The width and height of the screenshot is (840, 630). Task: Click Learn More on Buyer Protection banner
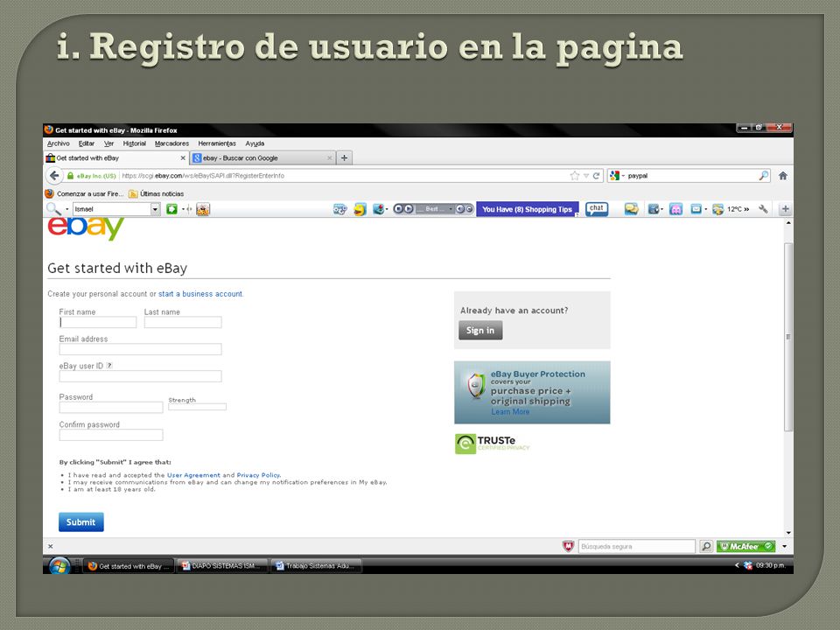coord(510,411)
